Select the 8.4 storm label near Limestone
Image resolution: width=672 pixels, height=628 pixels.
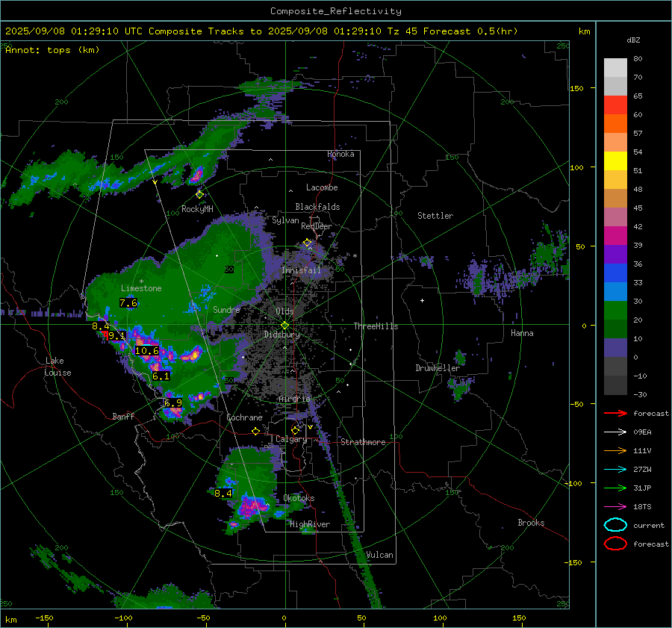pyautogui.click(x=101, y=326)
